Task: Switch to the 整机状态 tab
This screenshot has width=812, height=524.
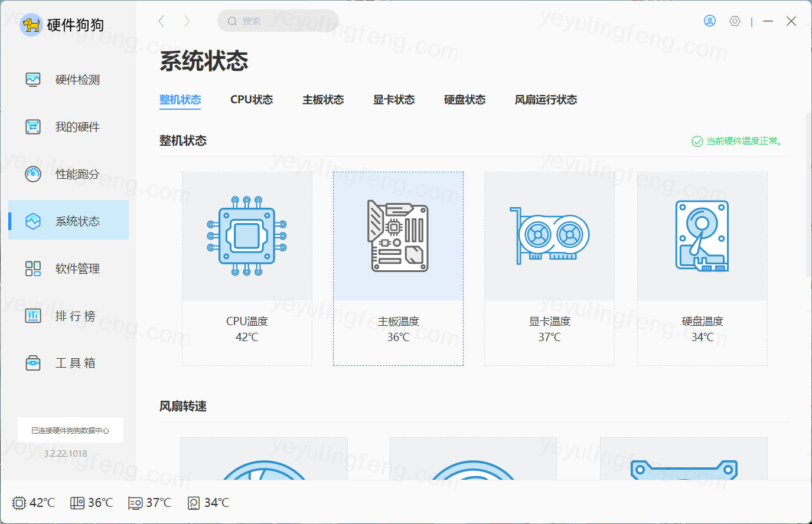Action: click(180, 100)
